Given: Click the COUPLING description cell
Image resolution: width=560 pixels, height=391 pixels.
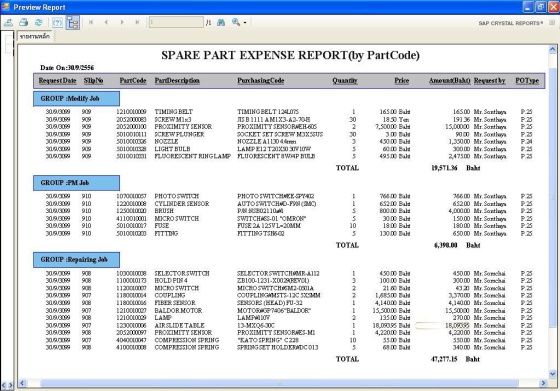Looking at the screenshot, I should (170, 295).
